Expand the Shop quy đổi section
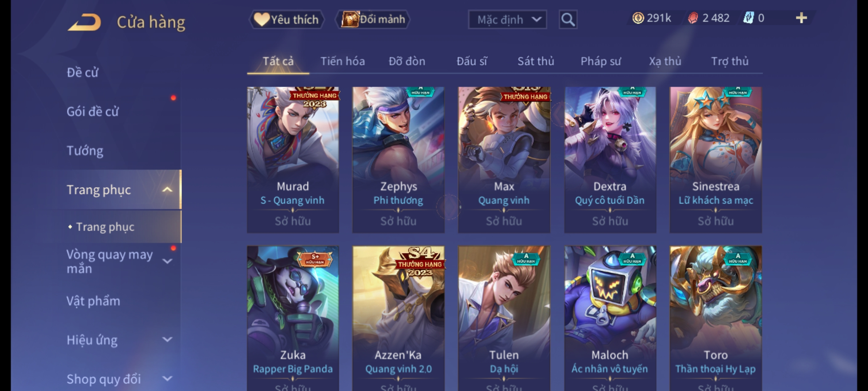Image resolution: width=868 pixels, height=391 pixels. click(167, 379)
